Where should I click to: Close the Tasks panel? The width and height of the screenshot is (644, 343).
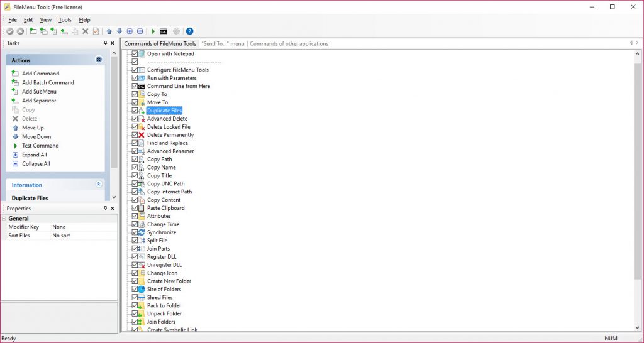[113, 43]
